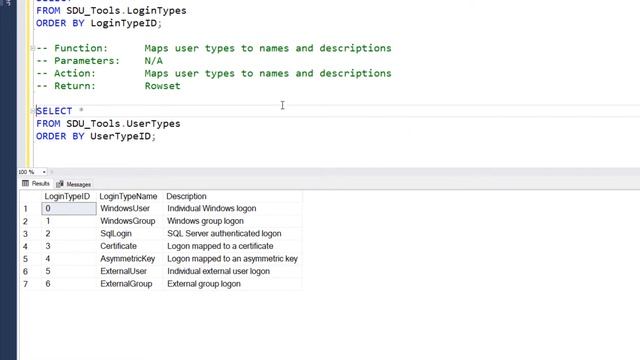Screen dimensions: 640x360
Task: Place cursor on 'ORDER BY LoginTypeID;' line
Action: point(99,23)
